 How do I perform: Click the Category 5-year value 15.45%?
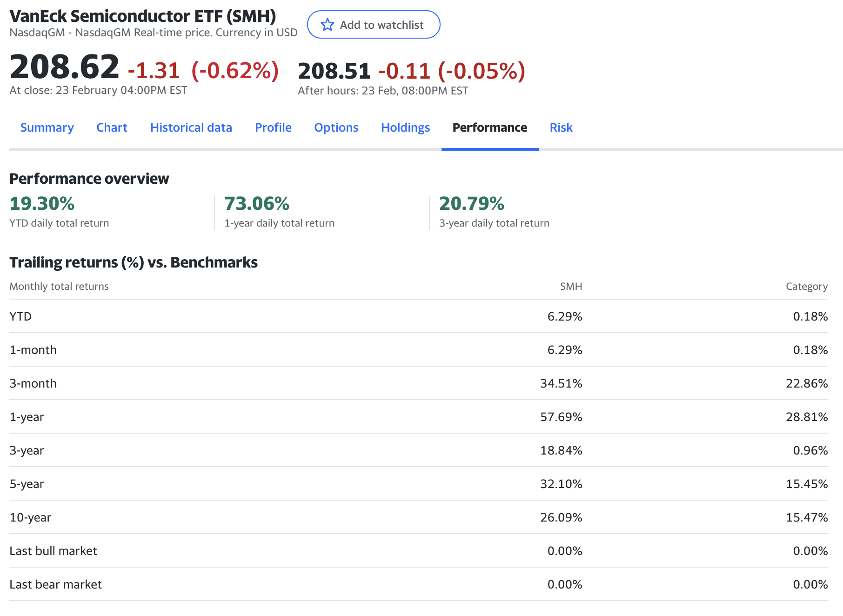pos(807,484)
